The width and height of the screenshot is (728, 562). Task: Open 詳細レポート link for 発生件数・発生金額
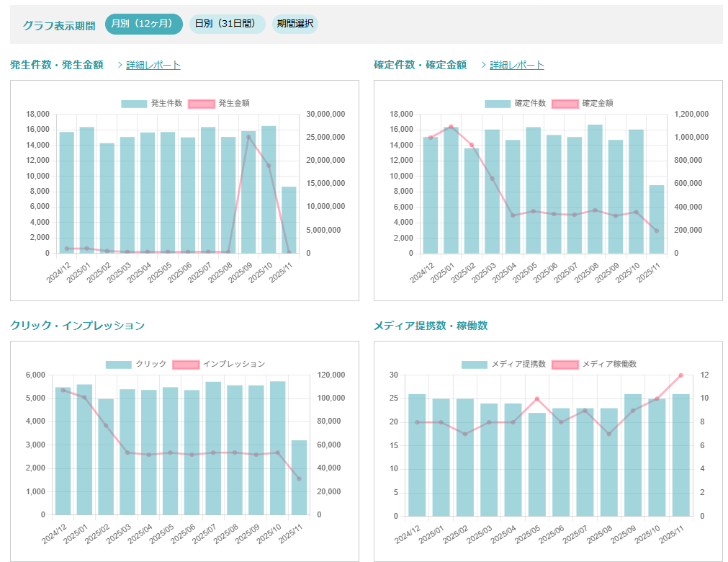pyautogui.click(x=153, y=65)
